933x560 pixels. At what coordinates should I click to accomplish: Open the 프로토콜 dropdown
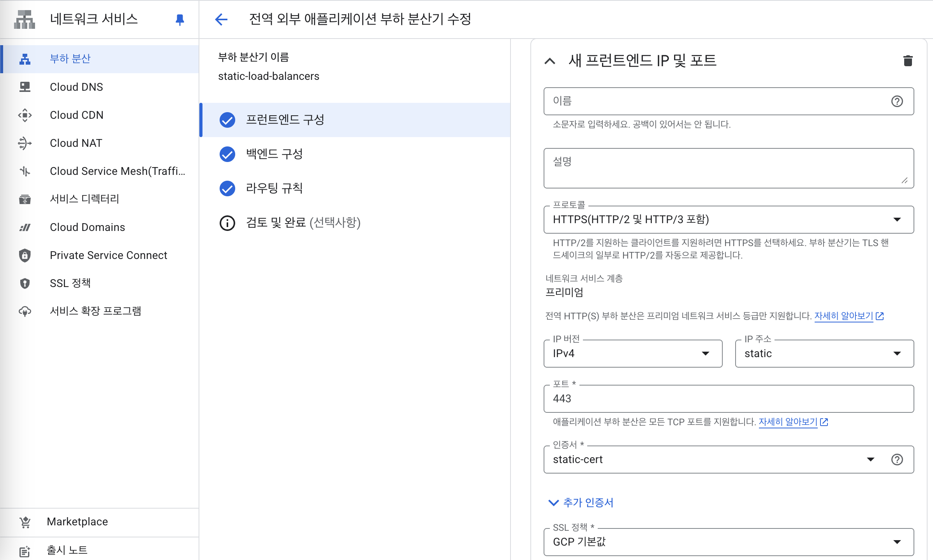[x=728, y=220]
